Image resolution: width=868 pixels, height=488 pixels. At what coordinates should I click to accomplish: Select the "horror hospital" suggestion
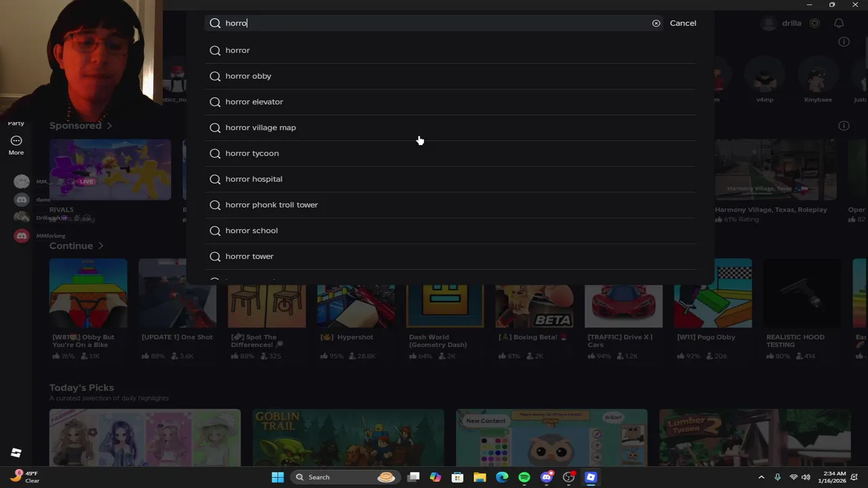click(x=450, y=179)
